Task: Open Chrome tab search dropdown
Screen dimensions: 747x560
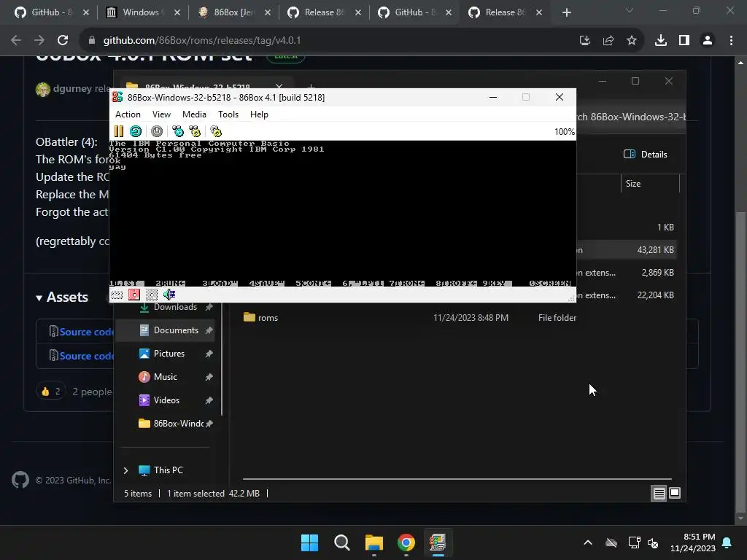Action: tap(630, 10)
